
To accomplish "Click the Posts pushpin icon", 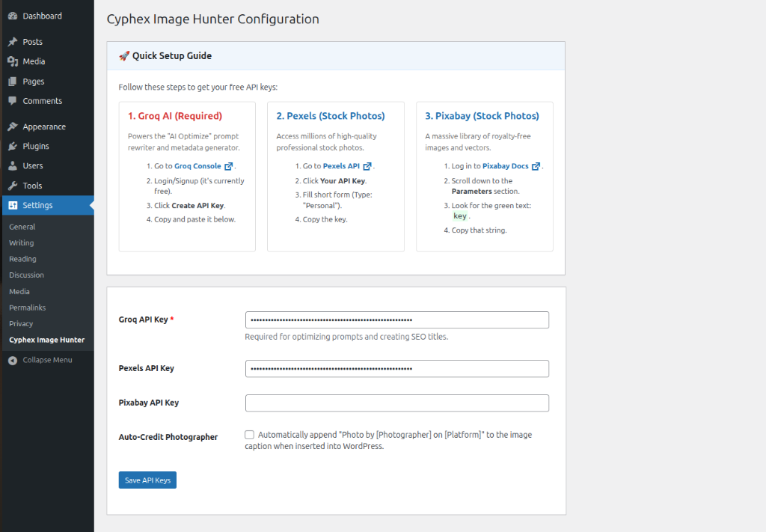I will pyautogui.click(x=13, y=42).
